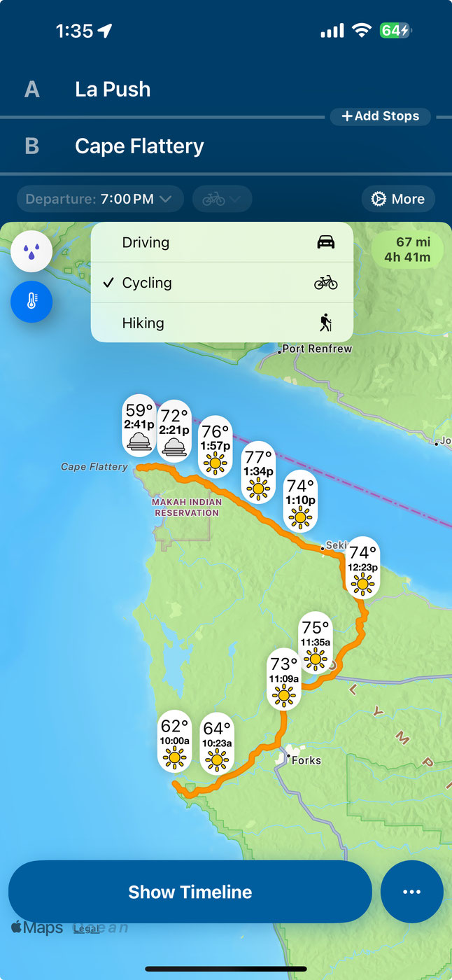Image resolution: width=452 pixels, height=980 pixels.
Task: Select Driving from the travel mode menu
Action: point(222,242)
